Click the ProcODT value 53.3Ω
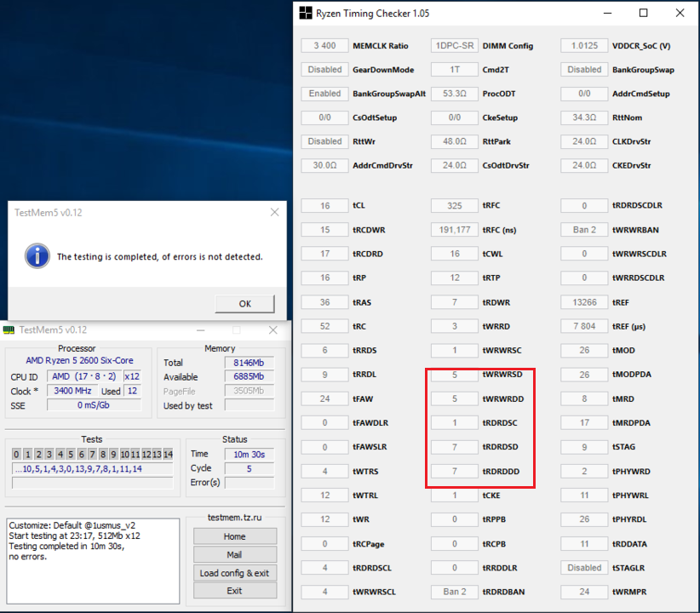700x613 pixels. 455,94
